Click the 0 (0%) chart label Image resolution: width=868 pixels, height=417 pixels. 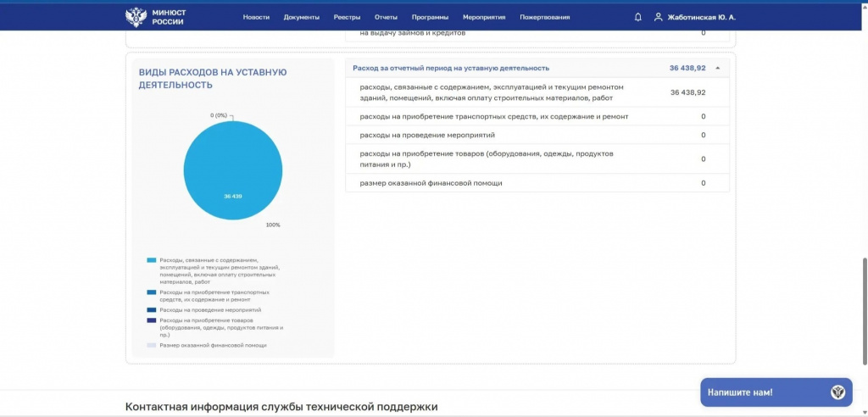(219, 115)
